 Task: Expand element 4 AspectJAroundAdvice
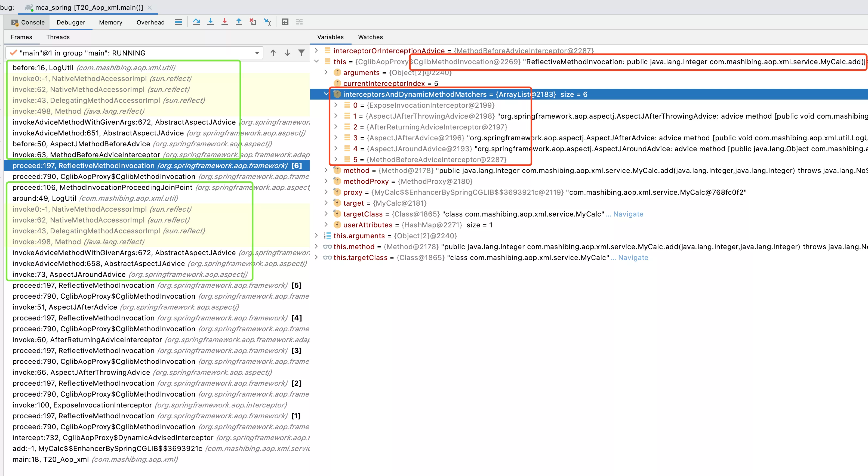tap(335, 148)
